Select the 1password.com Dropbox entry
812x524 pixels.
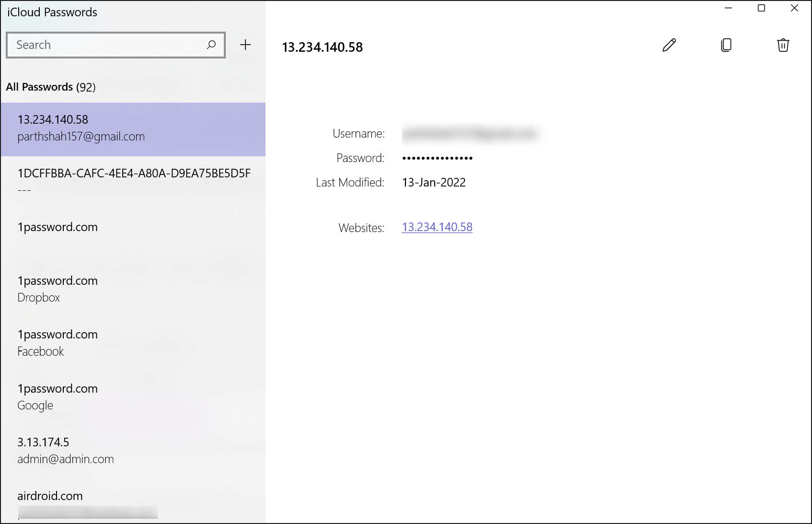pos(133,289)
